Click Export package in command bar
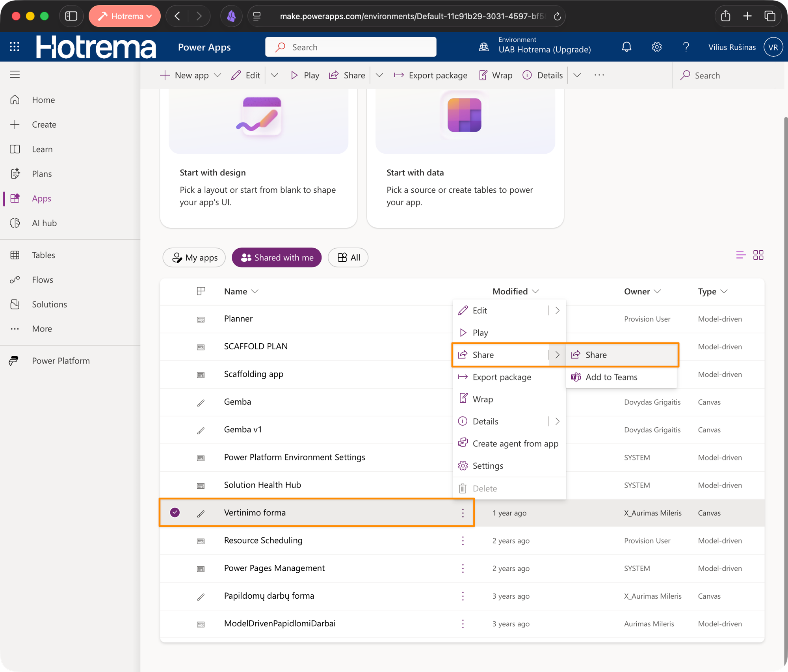This screenshot has height=672, width=788. (x=430, y=75)
